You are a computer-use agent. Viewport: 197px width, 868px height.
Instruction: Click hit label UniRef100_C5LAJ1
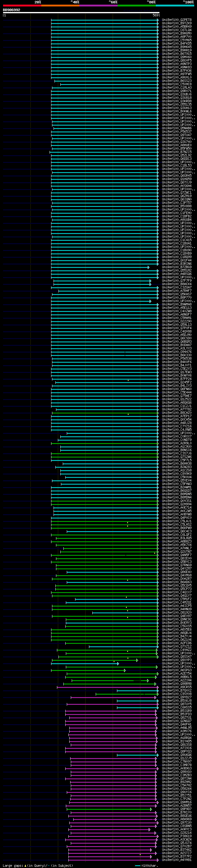(176, 521)
